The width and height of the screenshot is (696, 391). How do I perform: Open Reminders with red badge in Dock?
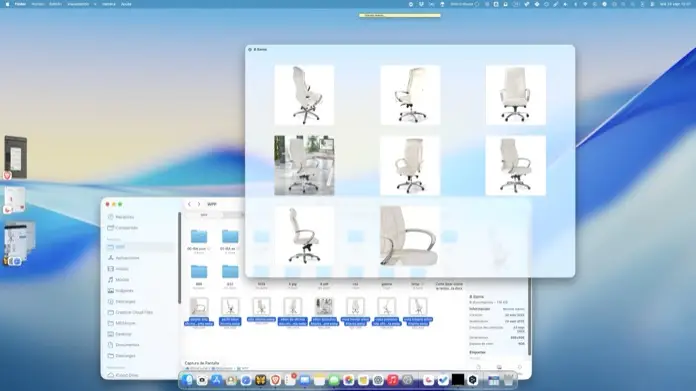290,380
